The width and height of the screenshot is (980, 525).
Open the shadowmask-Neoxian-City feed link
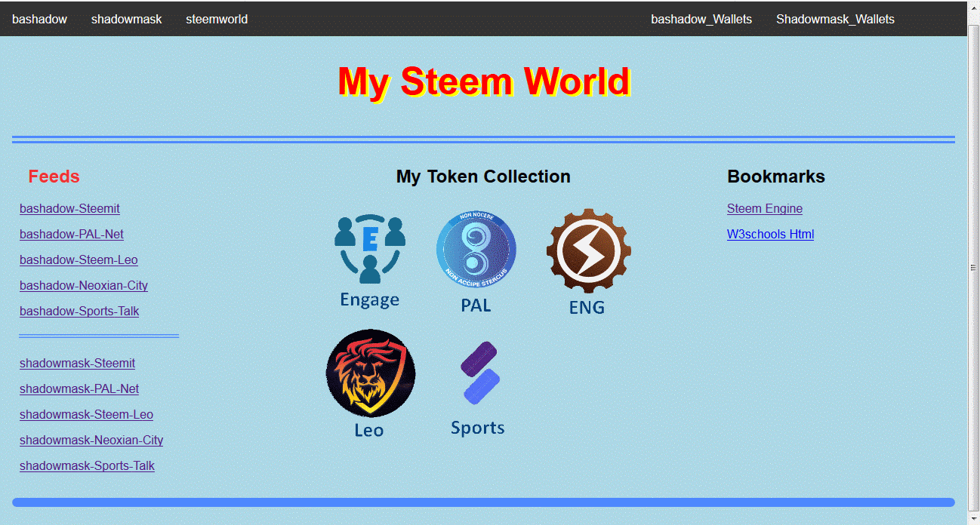91,441
